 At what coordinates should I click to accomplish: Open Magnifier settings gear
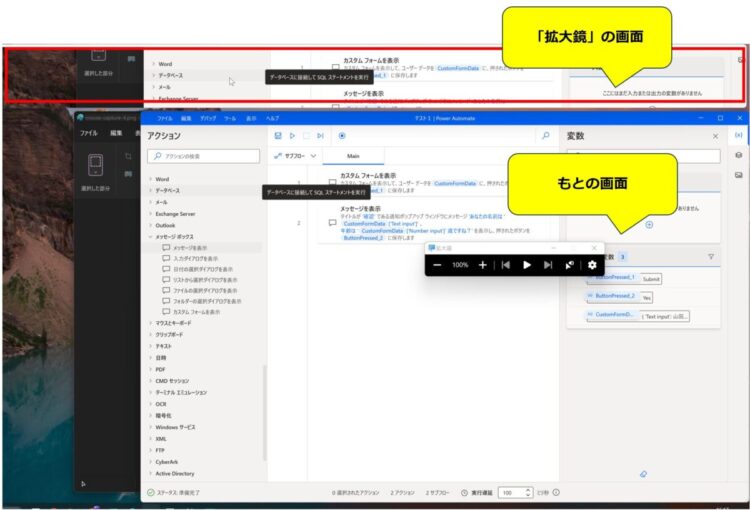592,265
